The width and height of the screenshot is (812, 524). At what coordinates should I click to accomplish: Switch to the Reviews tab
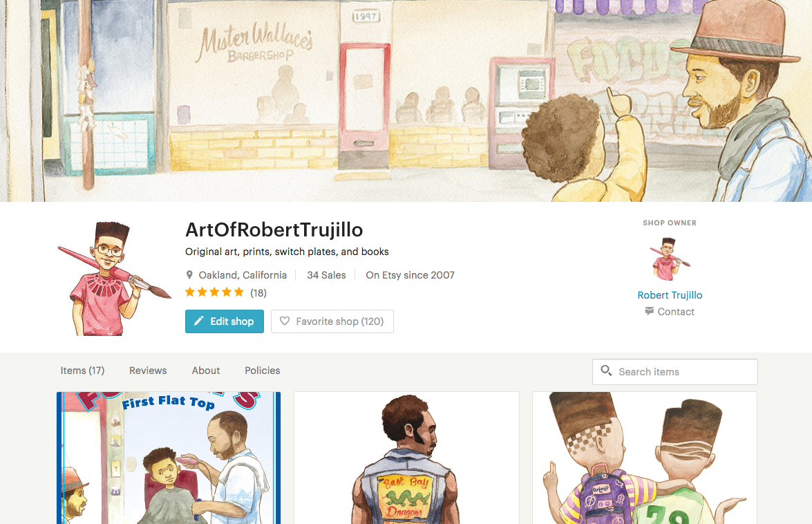click(x=148, y=371)
